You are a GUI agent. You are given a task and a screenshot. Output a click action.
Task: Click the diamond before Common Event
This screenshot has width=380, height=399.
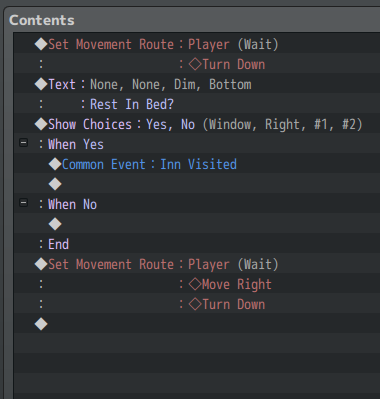point(55,164)
